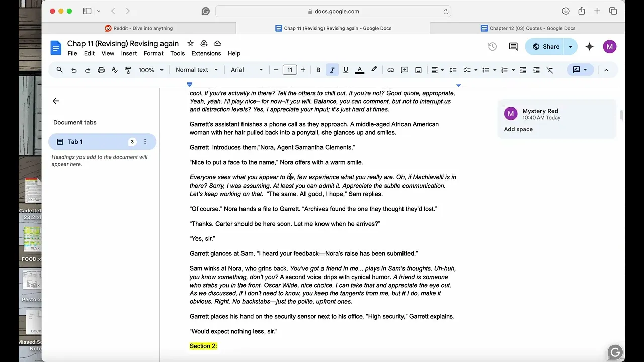Open the Arial font dropdown

[x=247, y=70]
